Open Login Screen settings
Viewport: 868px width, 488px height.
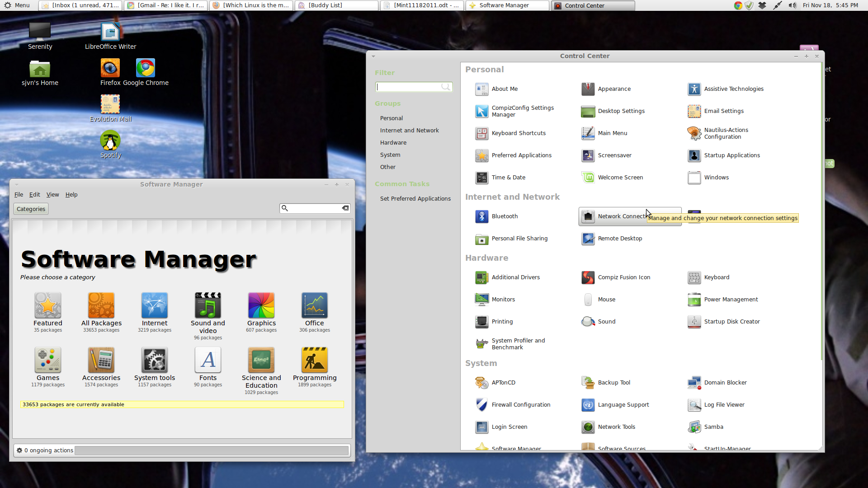(501, 427)
